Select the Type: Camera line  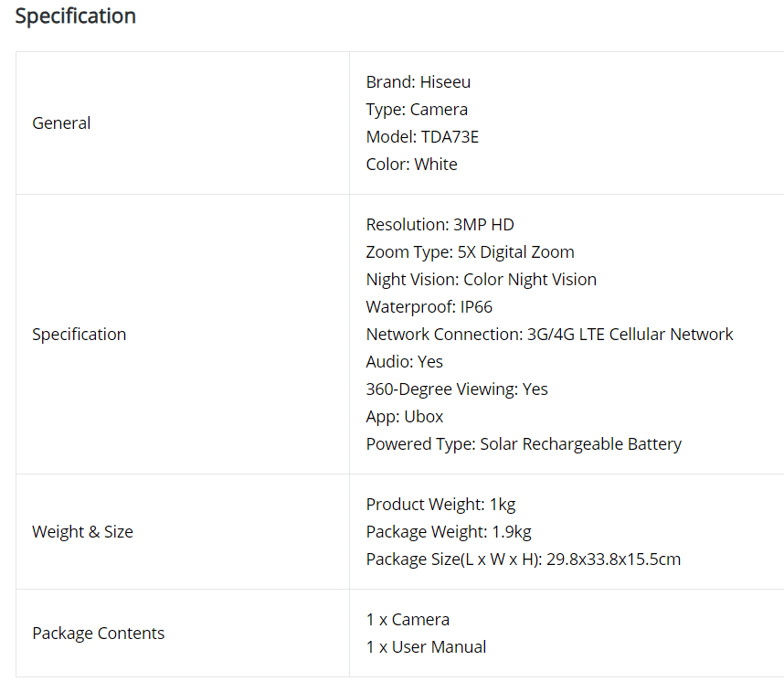pyautogui.click(x=417, y=110)
